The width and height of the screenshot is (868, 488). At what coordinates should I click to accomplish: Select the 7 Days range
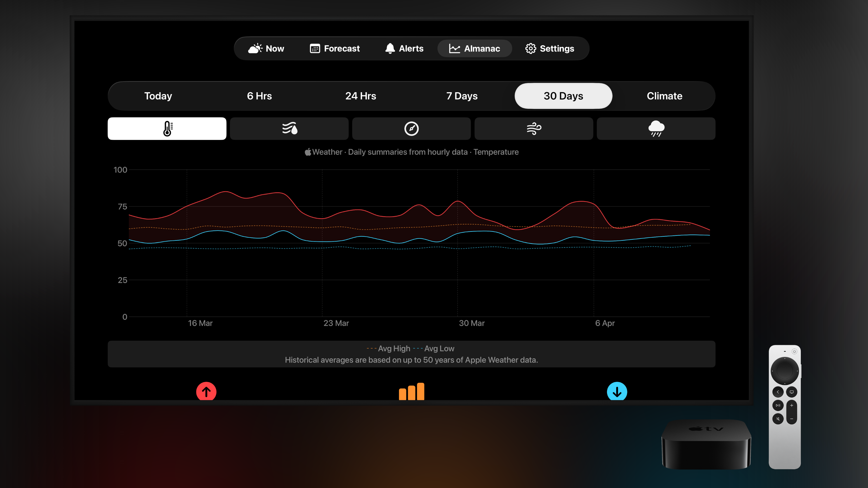[462, 96]
